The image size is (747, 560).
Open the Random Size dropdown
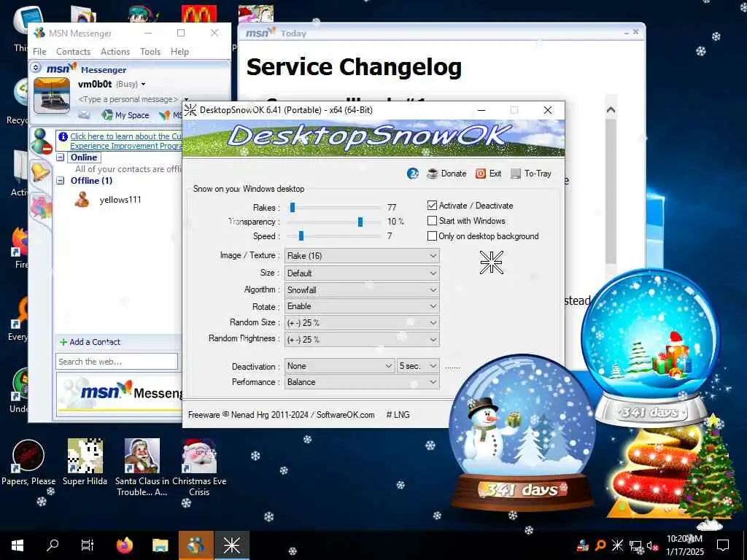362,322
